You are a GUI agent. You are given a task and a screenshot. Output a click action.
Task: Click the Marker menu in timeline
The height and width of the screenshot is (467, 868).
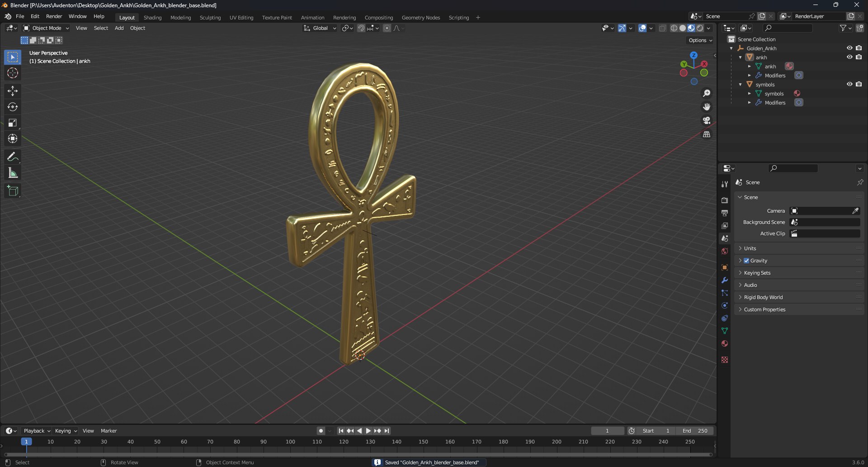click(x=108, y=431)
